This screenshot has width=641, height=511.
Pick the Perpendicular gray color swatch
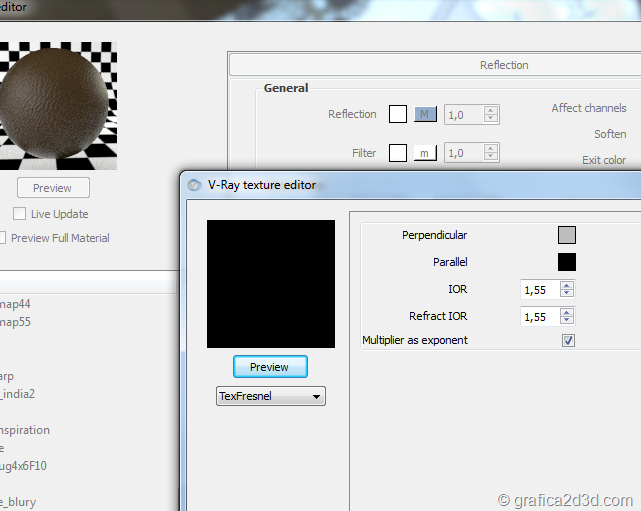point(567,236)
